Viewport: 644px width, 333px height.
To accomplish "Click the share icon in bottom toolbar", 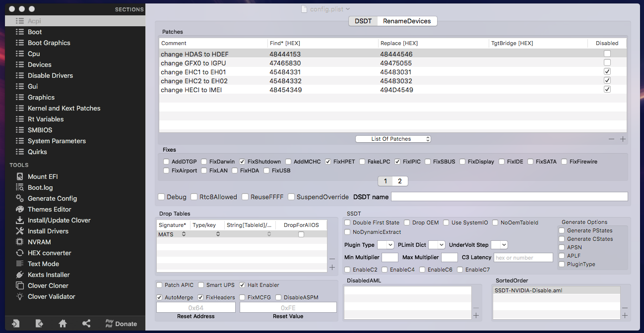I will tap(86, 324).
